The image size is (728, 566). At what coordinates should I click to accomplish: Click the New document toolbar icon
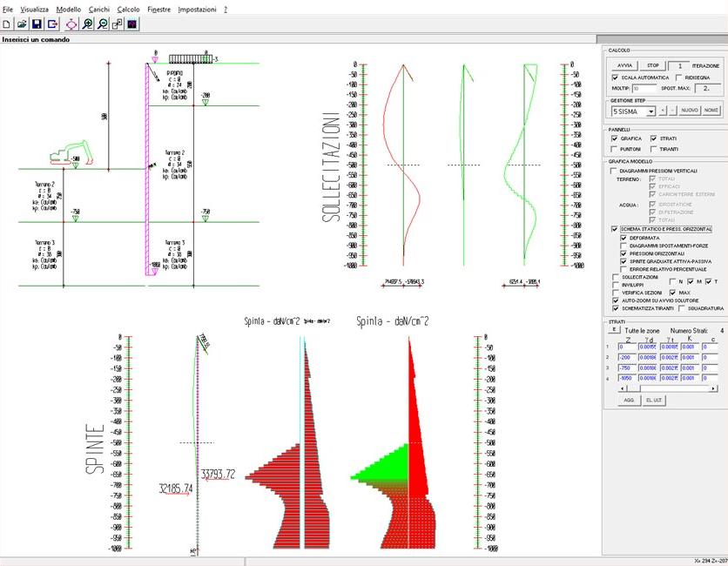[8, 24]
